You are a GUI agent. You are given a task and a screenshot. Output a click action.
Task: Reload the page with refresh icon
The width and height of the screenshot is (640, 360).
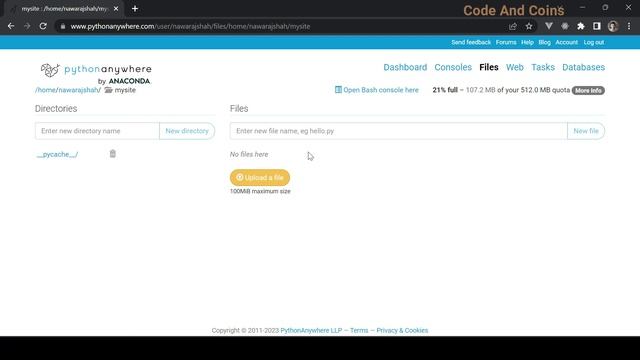pos(43,26)
